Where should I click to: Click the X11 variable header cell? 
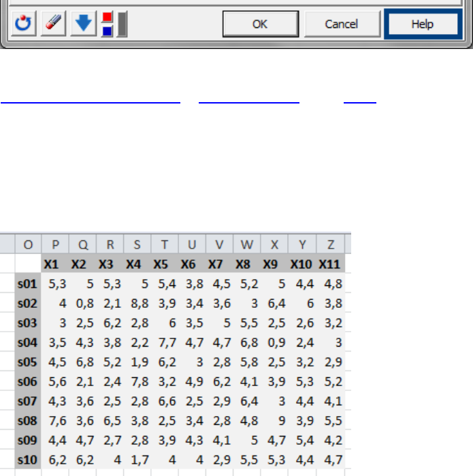click(x=331, y=264)
